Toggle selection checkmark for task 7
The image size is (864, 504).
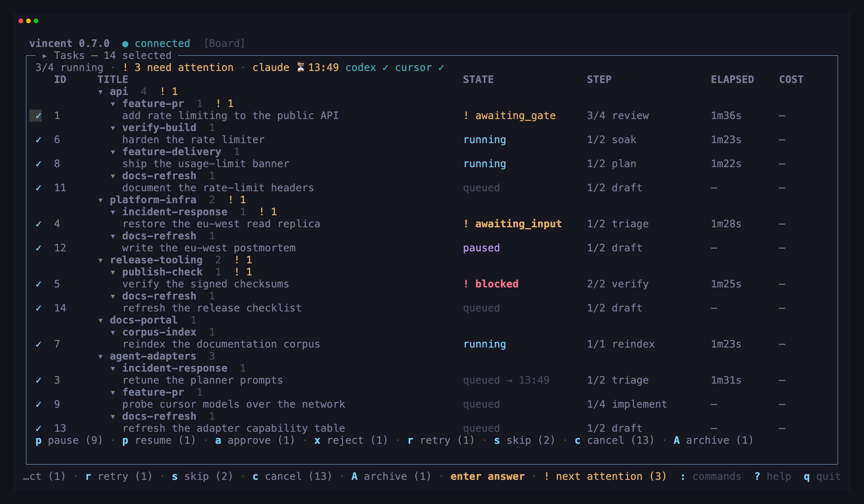tap(38, 344)
